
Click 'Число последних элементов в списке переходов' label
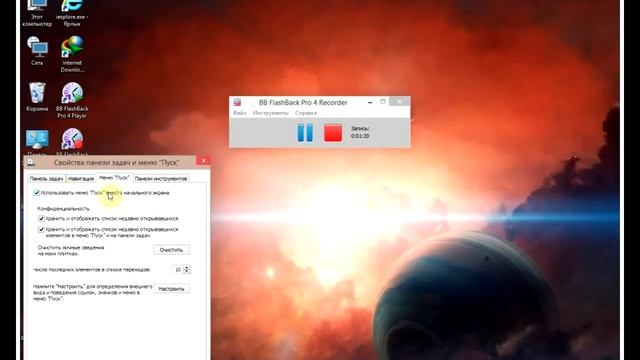click(92, 270)
